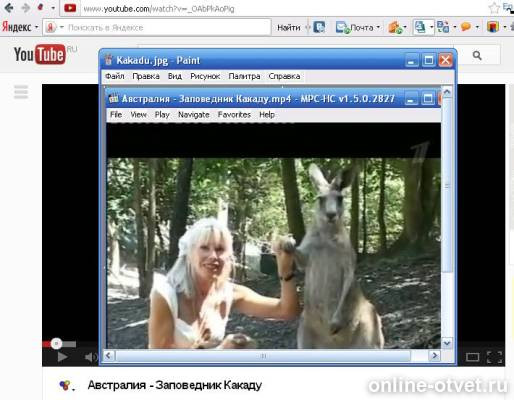Mute the YouTube player volume
The height and width of the screenshot is (400, 514).
pos(90,357)
